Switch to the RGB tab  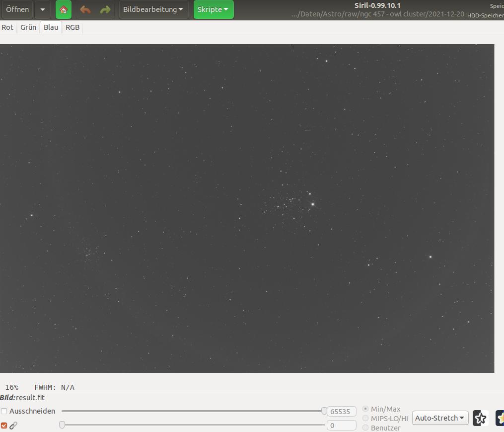click(x=72, y=27)
